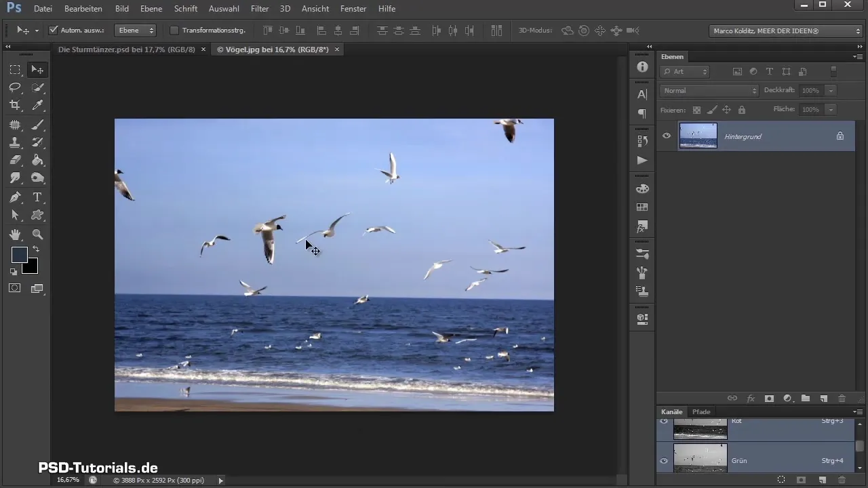This screenshot has width=868, height=488.
Task: Open the Ebenen panel flyout menu
Action: (857, 56)
